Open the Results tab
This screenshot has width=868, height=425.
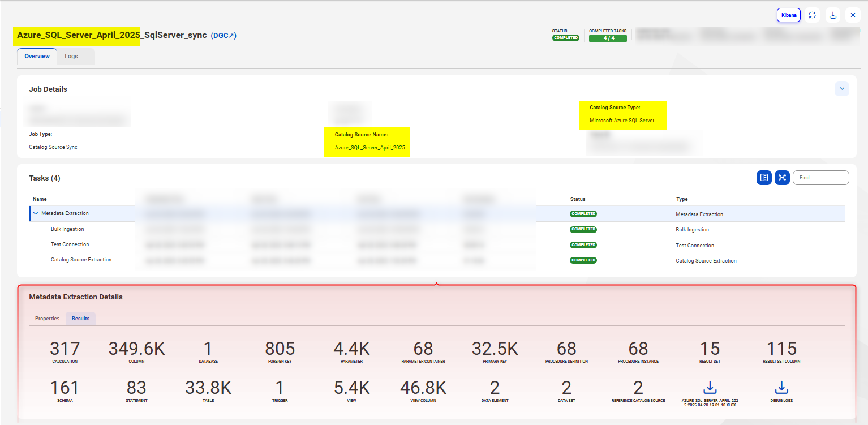(x=80, y=319)
